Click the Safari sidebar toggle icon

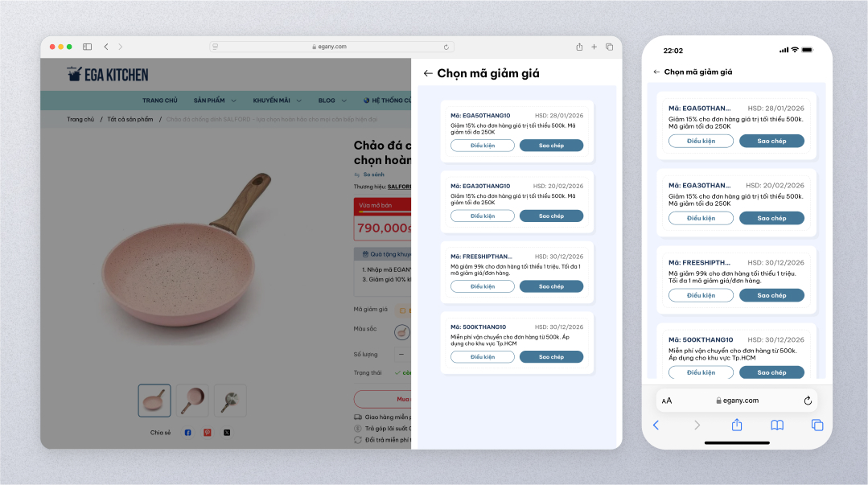87,47
